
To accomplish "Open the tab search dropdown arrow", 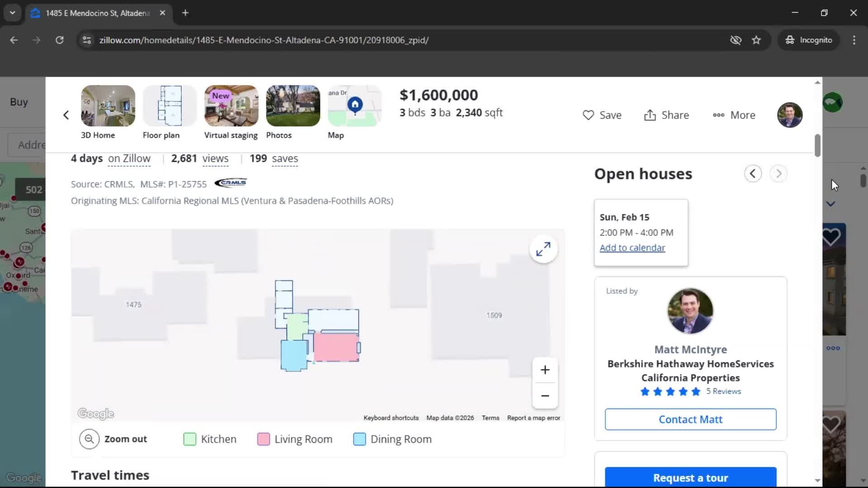I will coord(12,13).
